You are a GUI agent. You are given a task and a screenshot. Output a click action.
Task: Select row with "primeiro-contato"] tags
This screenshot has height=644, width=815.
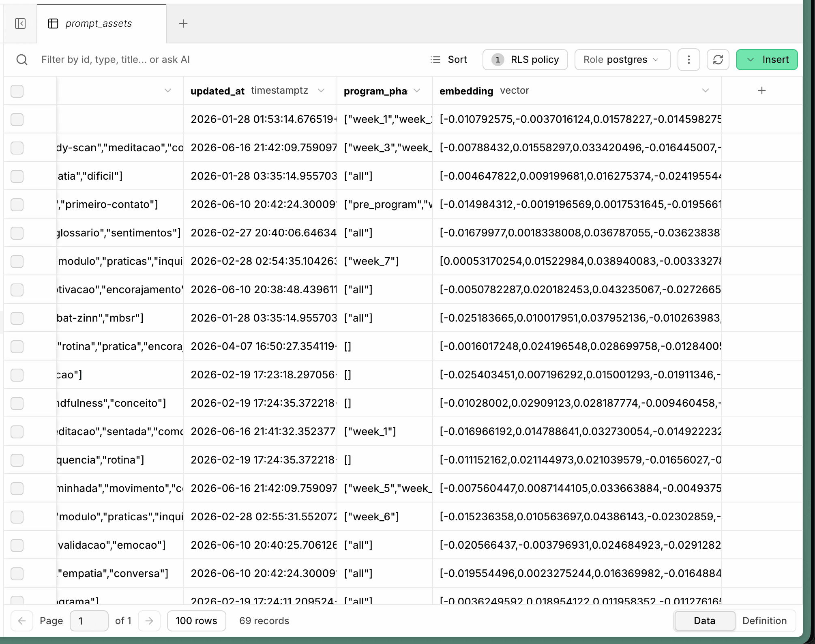(x=17, y=204)
